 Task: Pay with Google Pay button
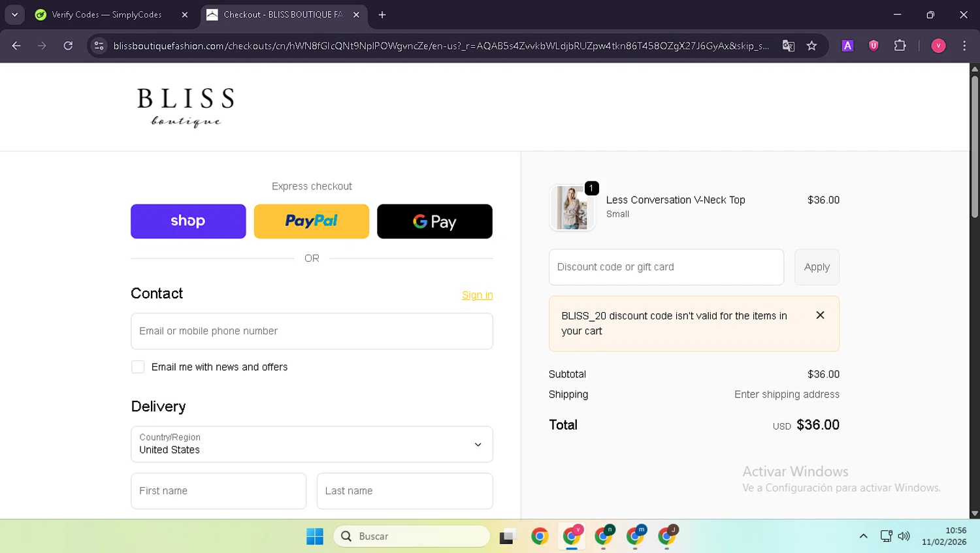pos(434,221)
